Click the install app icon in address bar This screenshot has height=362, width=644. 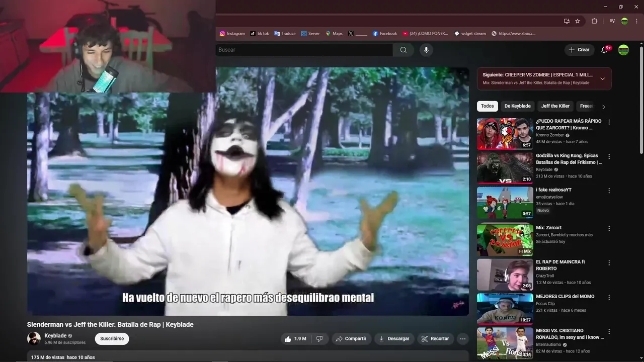[x=567, y=21]
